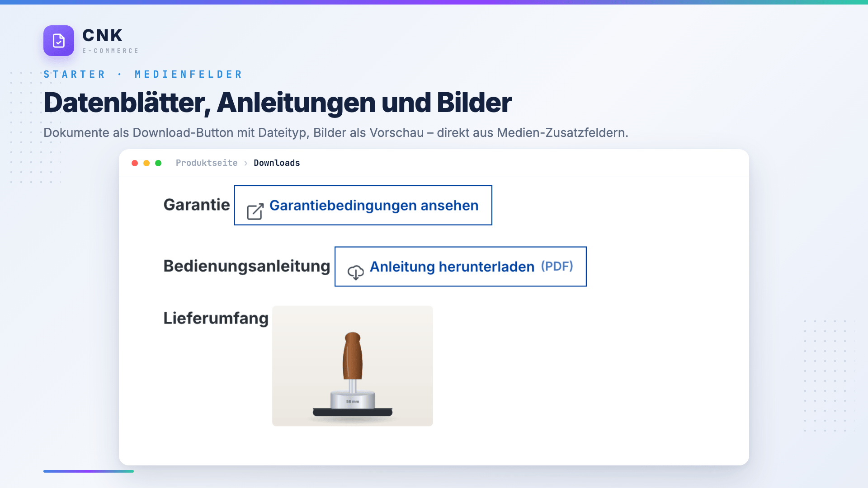Click the purple CNK document logo icon
The width and height of the screenshot is (868, 488).
[59, 41]
